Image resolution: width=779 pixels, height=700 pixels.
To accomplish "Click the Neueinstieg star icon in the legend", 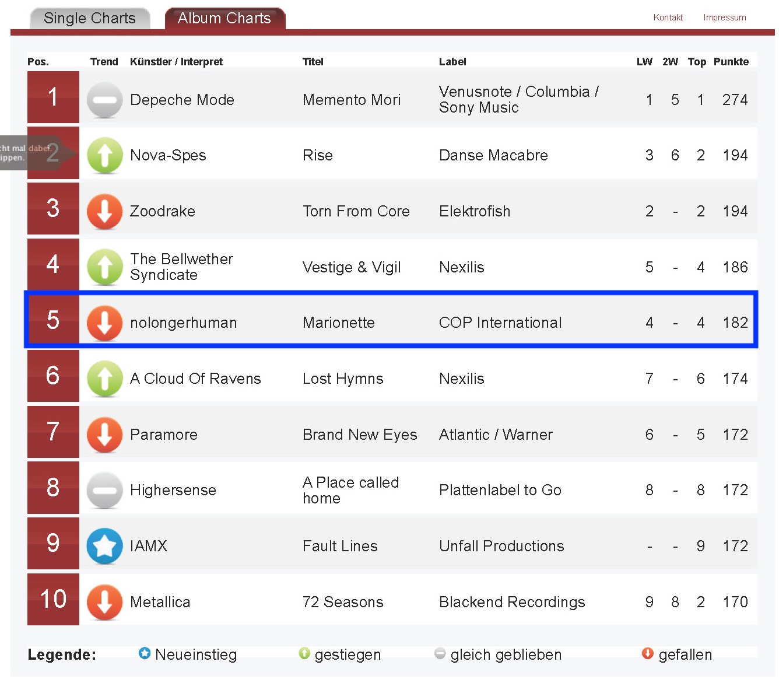I will coord(145,653).
